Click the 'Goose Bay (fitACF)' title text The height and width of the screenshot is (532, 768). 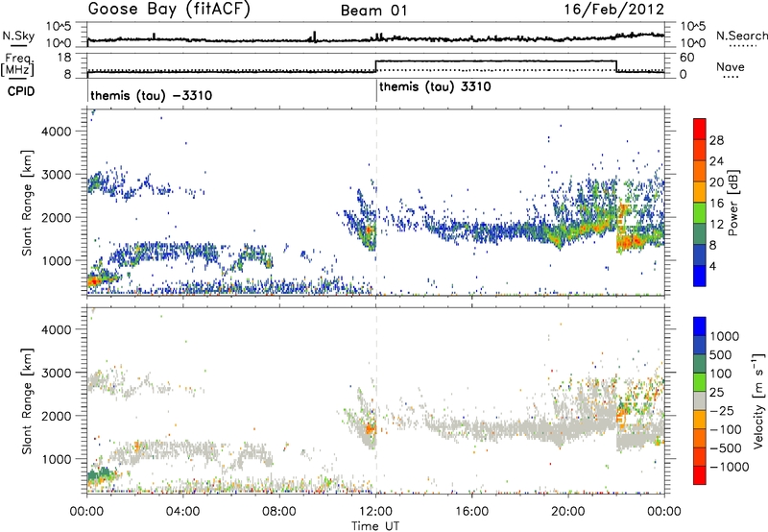click(x=169, y=9)
